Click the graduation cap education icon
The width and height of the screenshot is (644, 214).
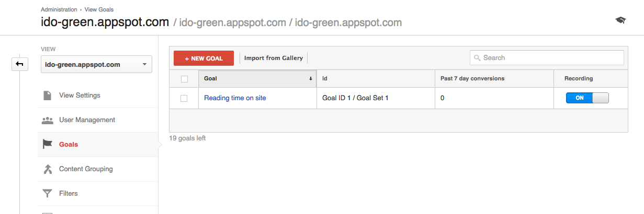[x=620, y=20]
